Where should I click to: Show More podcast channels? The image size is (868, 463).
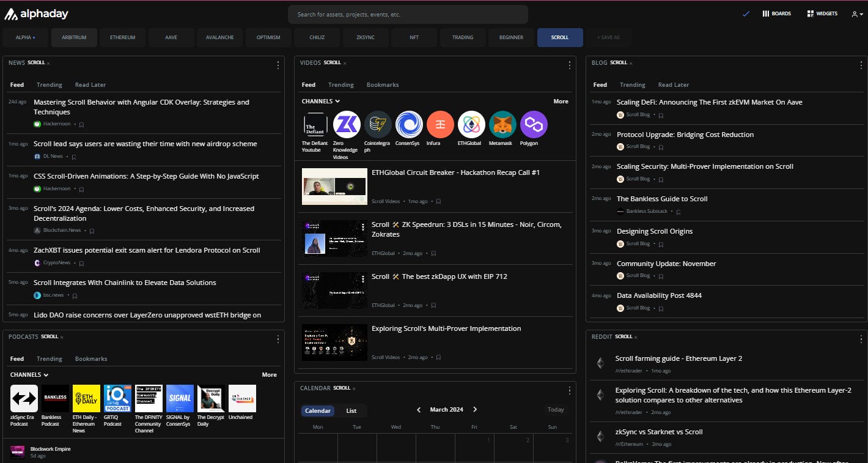point(269,374)
